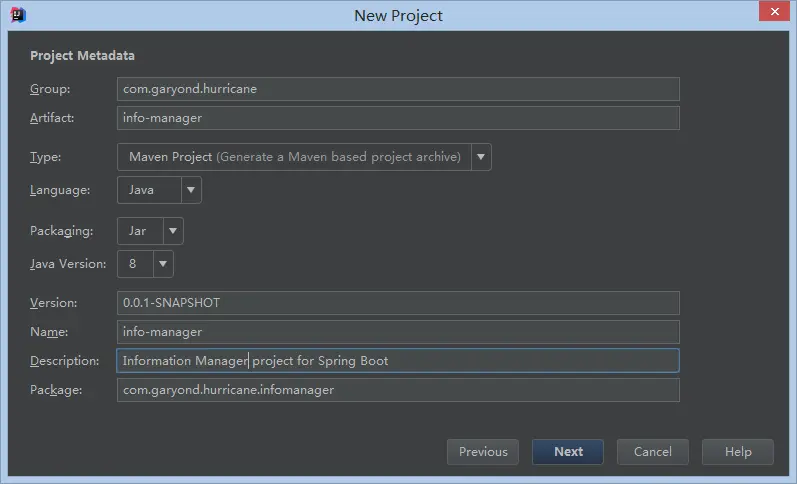This screenshot has height=484, width=797.
Task: Place cursor in the Description field
Action: pos(398,361)
